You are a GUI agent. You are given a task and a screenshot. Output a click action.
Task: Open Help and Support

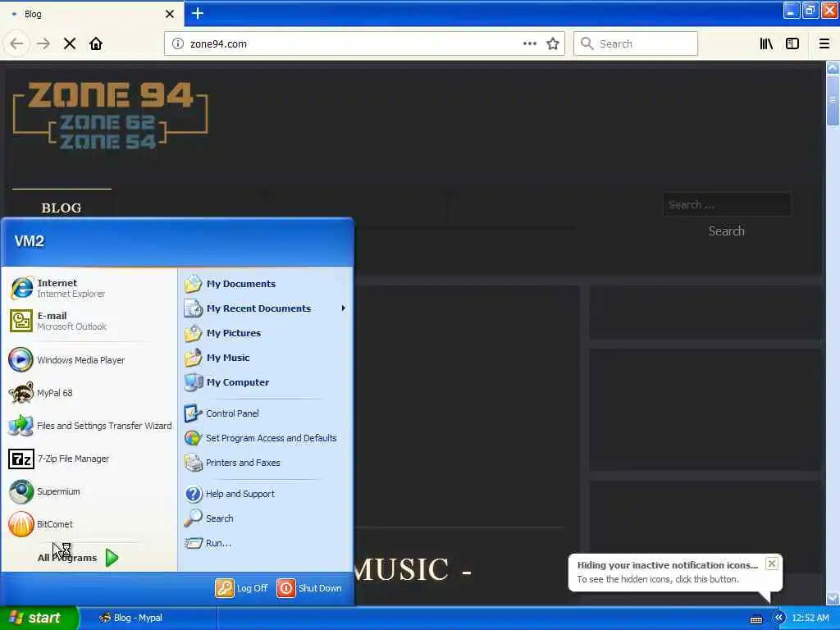click(x=230, y=494)
